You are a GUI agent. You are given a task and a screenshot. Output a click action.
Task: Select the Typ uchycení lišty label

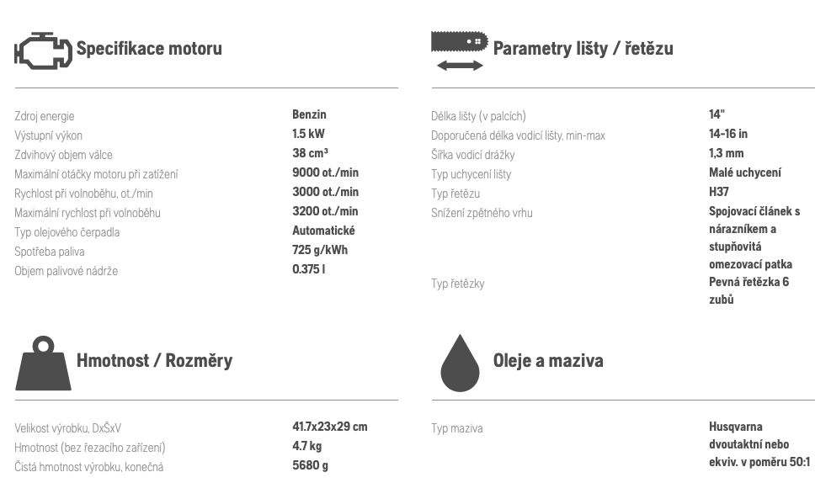(x=471, y=174)
